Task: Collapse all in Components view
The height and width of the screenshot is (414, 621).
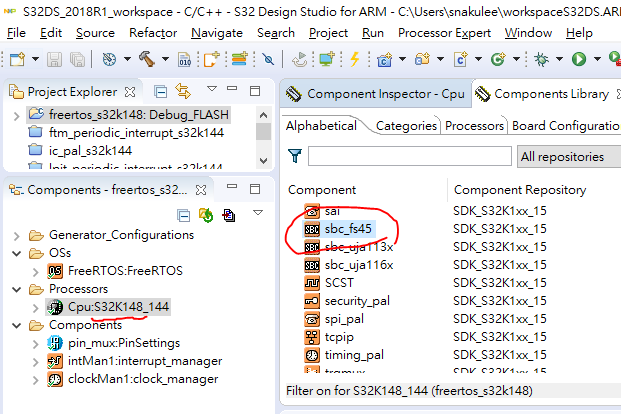Action: pyautogui.click(x=183, y=216)
